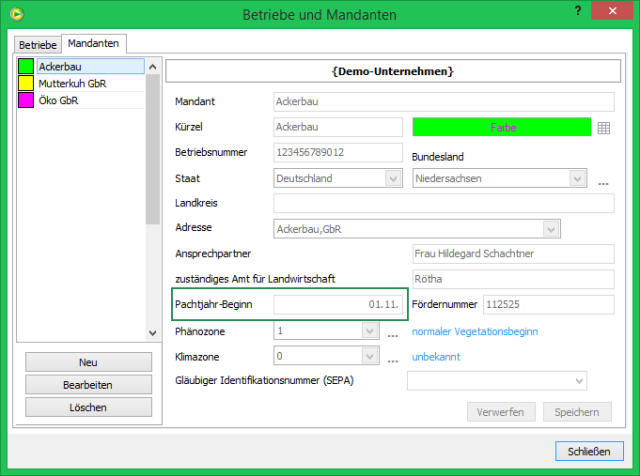Click ellipsis button next to Klimazone
This screenshot has width=640, height=476.
pyautogui.click(x=393, y=356)
